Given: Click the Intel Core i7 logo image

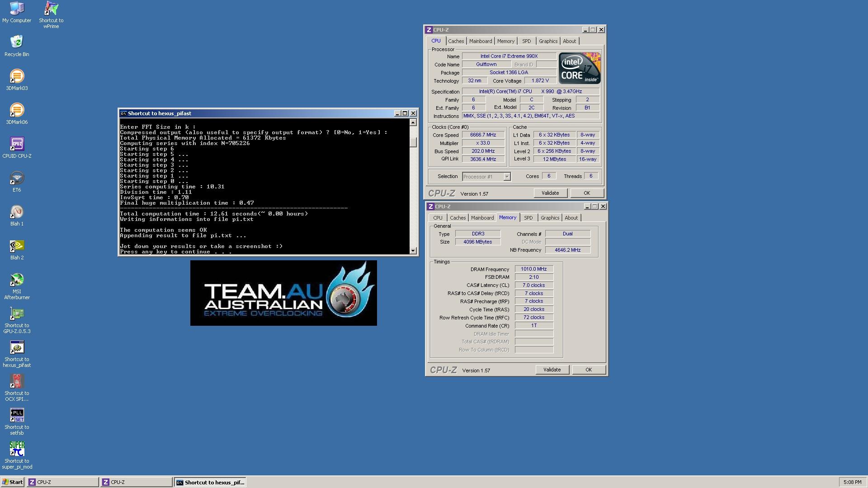Looking at the screenshot, I should click(x=580, y=68).
